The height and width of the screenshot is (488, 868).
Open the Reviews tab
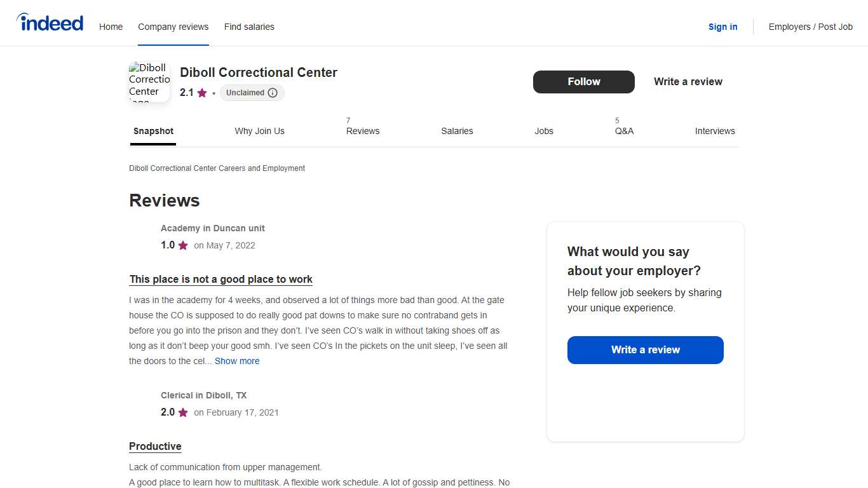(363, 131)
